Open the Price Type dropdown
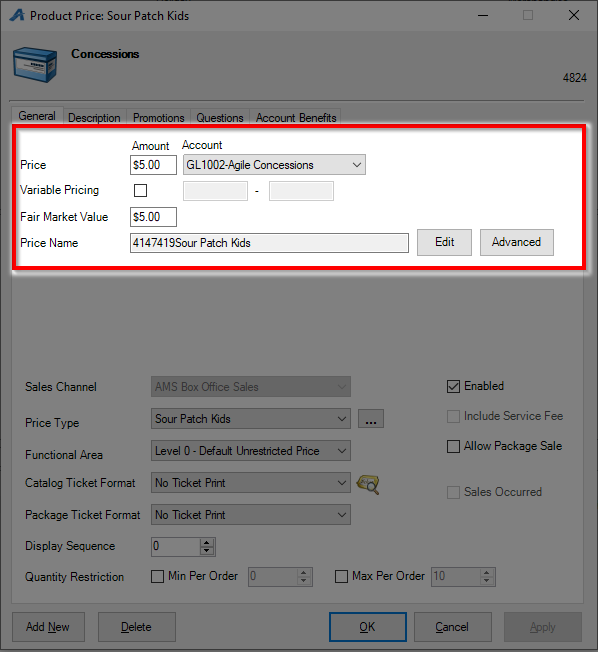The width and height of the screenshot is (598, 652). click(x=251, y=419)
